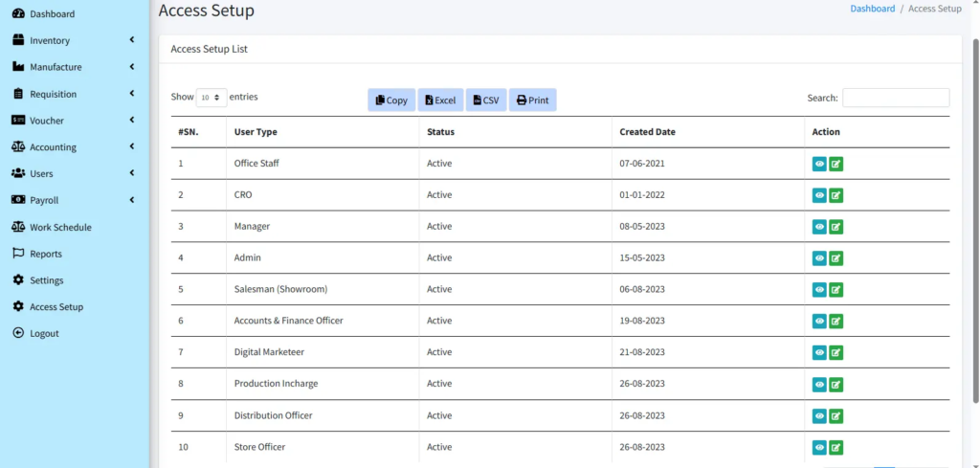Click the Dashboard gauge icon in sidebar
This screenshot has height=468, width=980.
click(18, 13)
